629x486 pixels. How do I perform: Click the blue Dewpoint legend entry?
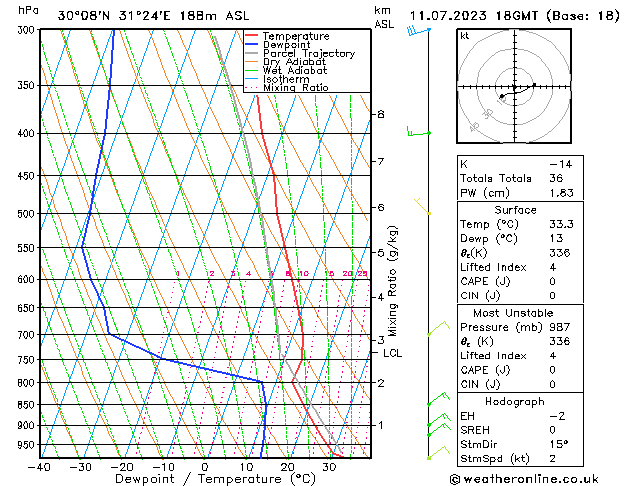(x=278, y=45)
